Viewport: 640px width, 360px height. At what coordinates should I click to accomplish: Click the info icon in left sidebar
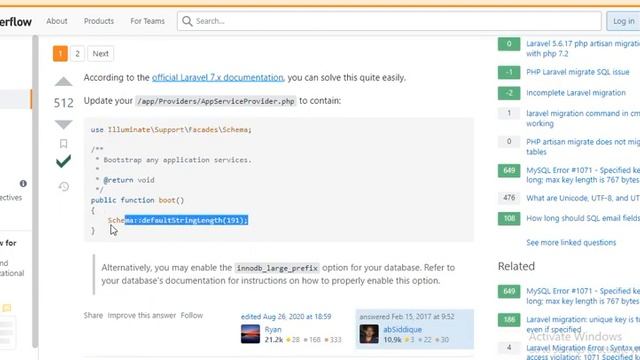point(23,184)
